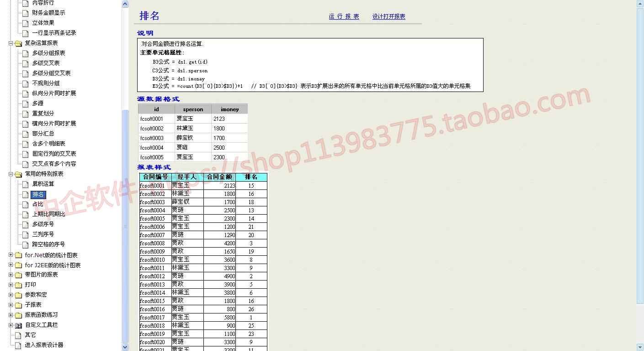Screen dimensions: 644x351
Task: Click the main page scroll down arrow
Action: pos(640,347)
